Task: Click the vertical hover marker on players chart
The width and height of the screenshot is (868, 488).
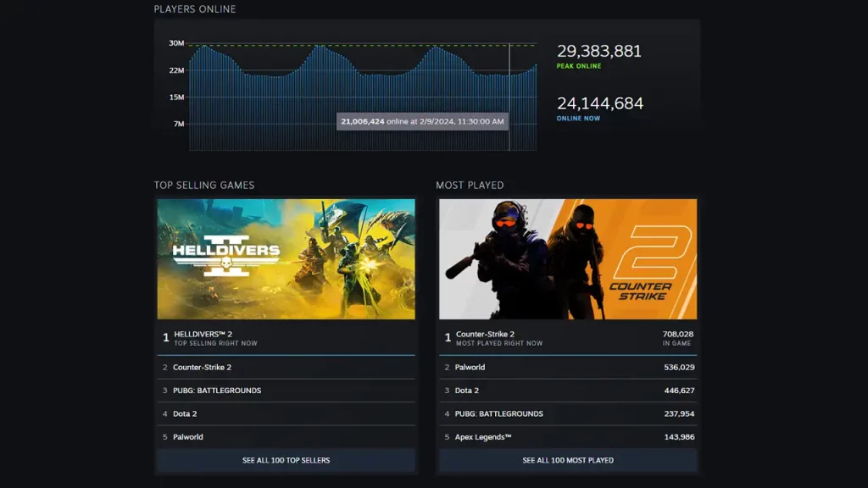Action: tap(509, 97)
